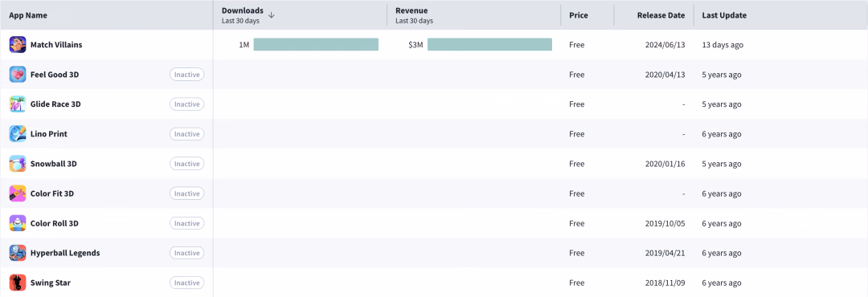Open the Glide Race 3D app icon

18,104
